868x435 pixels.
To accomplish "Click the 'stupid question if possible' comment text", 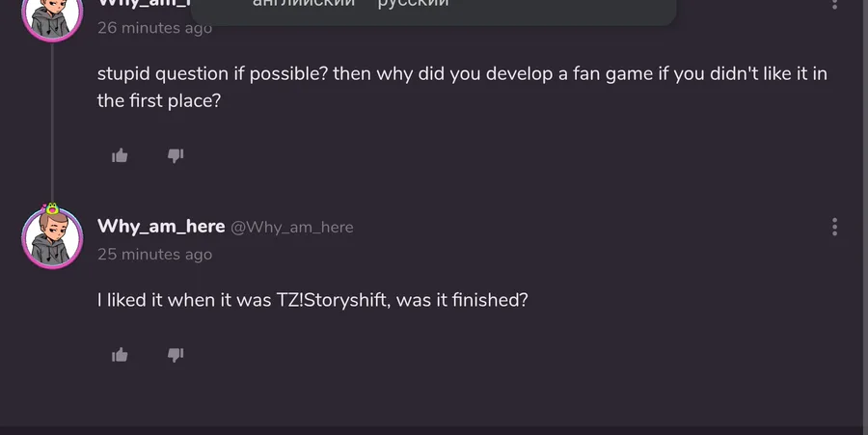I will coord(462,87).
